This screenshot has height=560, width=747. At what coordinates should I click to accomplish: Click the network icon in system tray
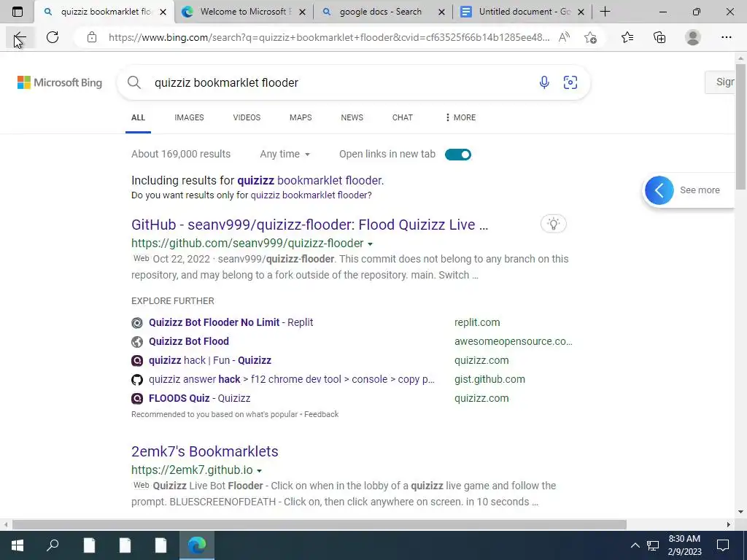[x=653, y=545]
